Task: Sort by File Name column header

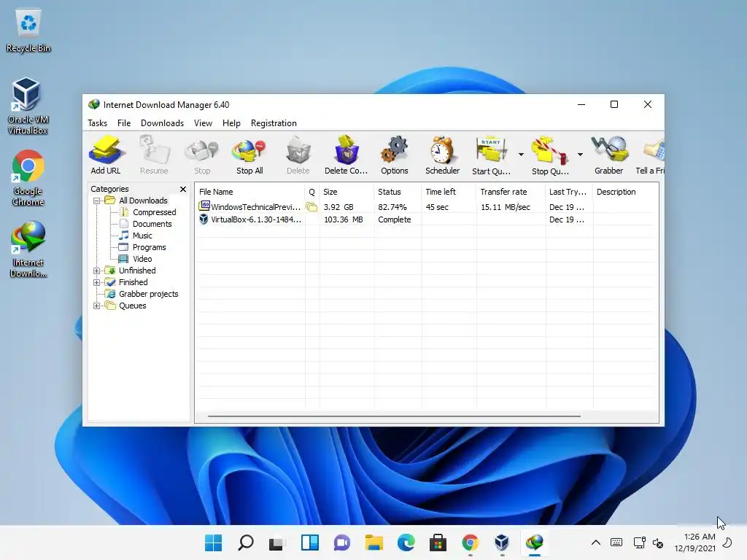Action: coord(249,192)
